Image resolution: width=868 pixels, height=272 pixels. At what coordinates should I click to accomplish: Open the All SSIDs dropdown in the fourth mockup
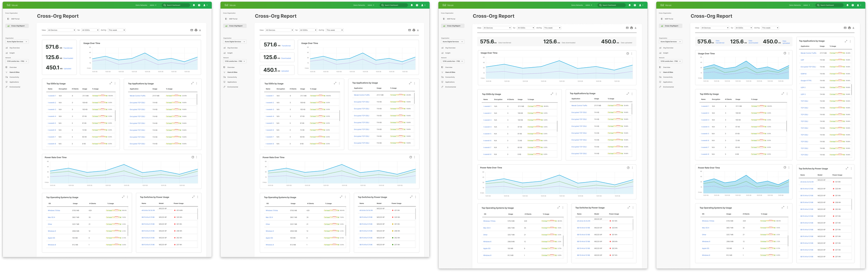pyautogui.click(x=744, y=28)
